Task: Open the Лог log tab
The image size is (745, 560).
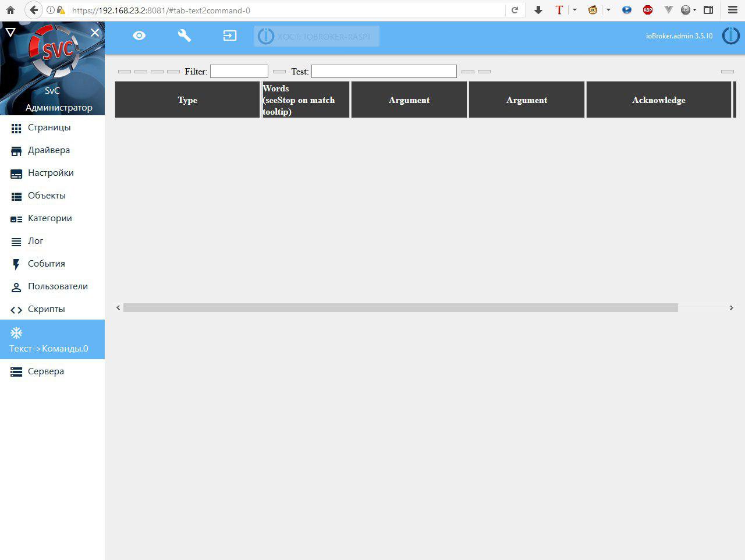Action: point(52,241)
